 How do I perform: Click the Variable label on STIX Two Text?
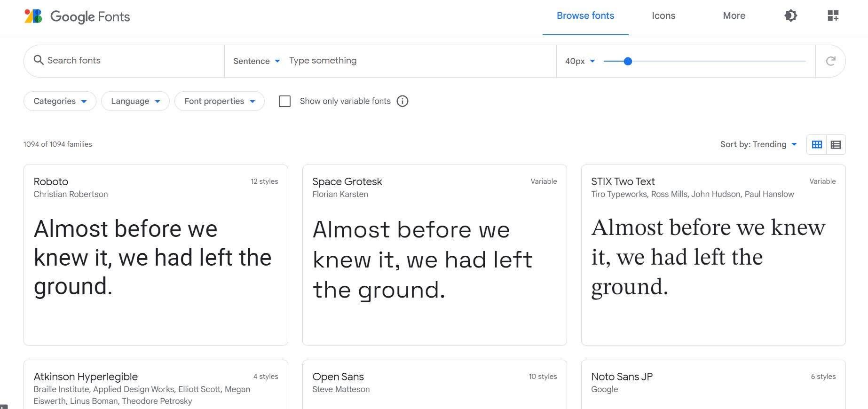[822, 181]
